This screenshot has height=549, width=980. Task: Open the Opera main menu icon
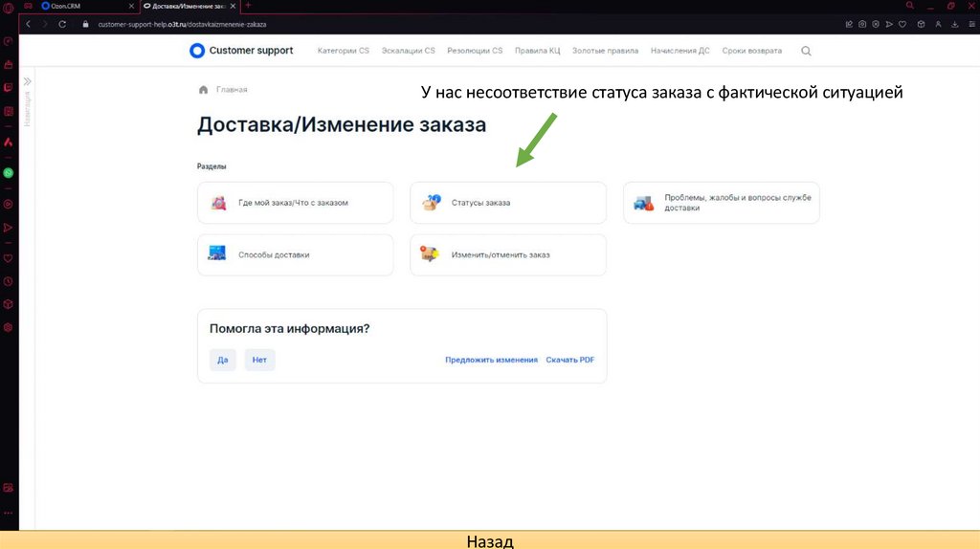[8, 8]
